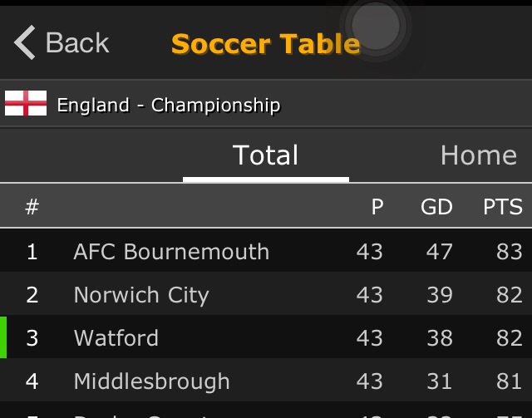The image size is (532, 418).
Task: Tap Middlesbrough's rank number 4
Action: pos(32,381)
